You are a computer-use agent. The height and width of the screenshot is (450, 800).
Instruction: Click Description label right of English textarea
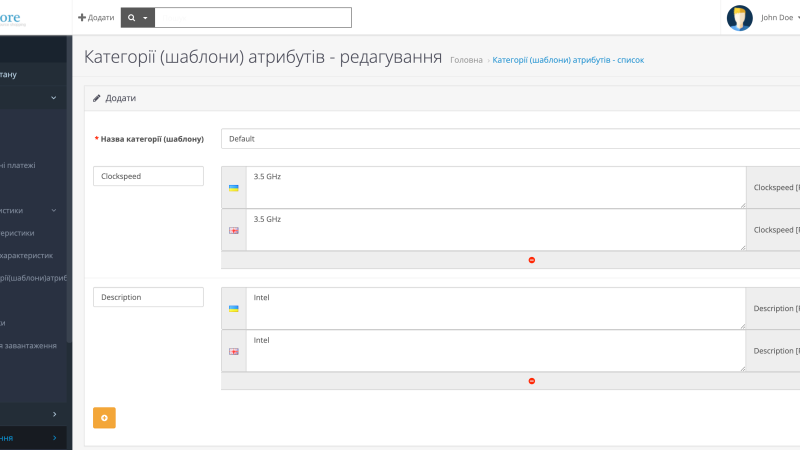coord(776,351)
